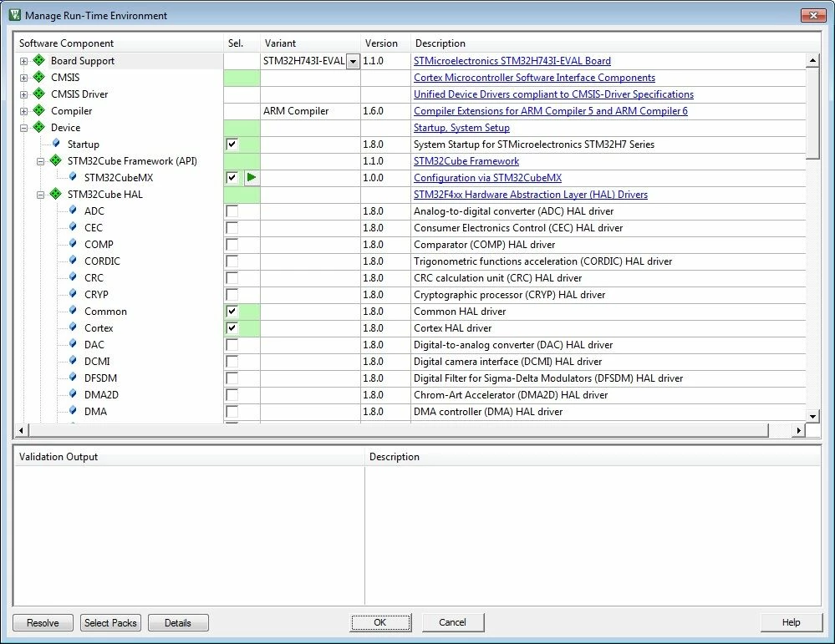Click the CEC blue component icon

coord(73,226)
